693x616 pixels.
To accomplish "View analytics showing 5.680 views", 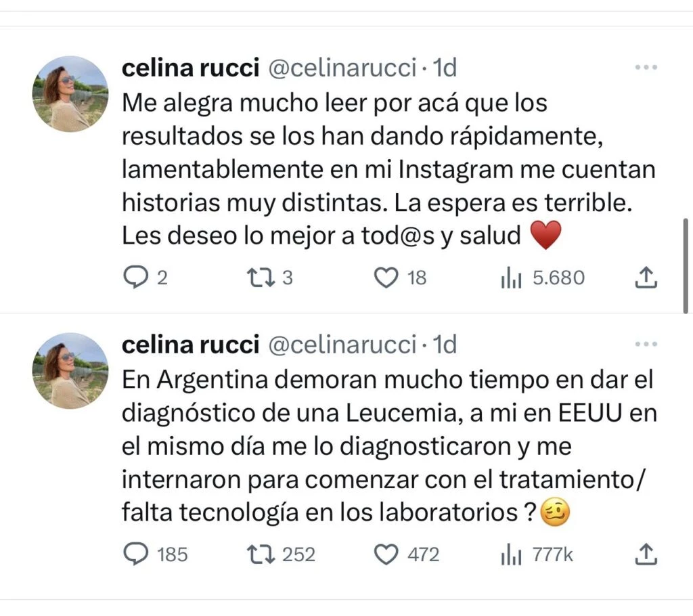I will click(511, 278).
